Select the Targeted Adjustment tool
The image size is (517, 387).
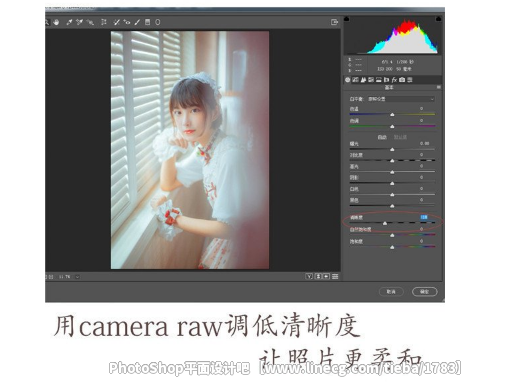pos(90,22)
